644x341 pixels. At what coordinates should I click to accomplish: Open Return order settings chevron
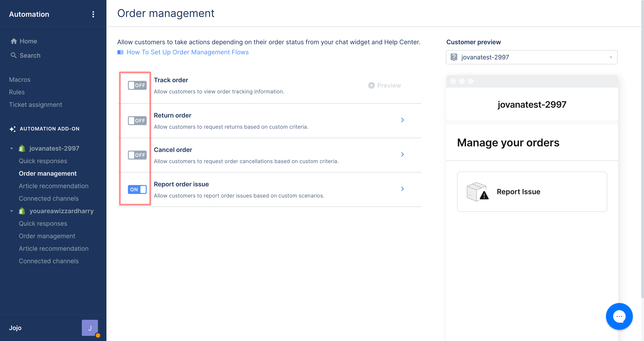pyautogui.click(x=402, y=120)
